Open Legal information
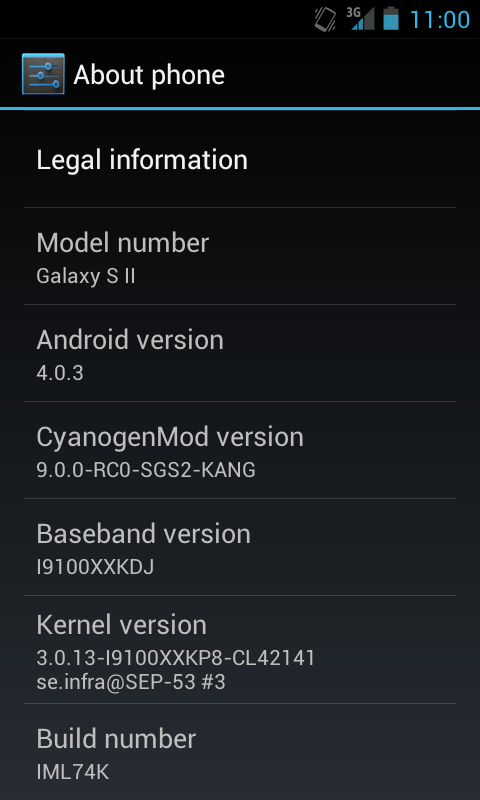The image size is (480, 800). pyautogui.click(x=240, y=159)
